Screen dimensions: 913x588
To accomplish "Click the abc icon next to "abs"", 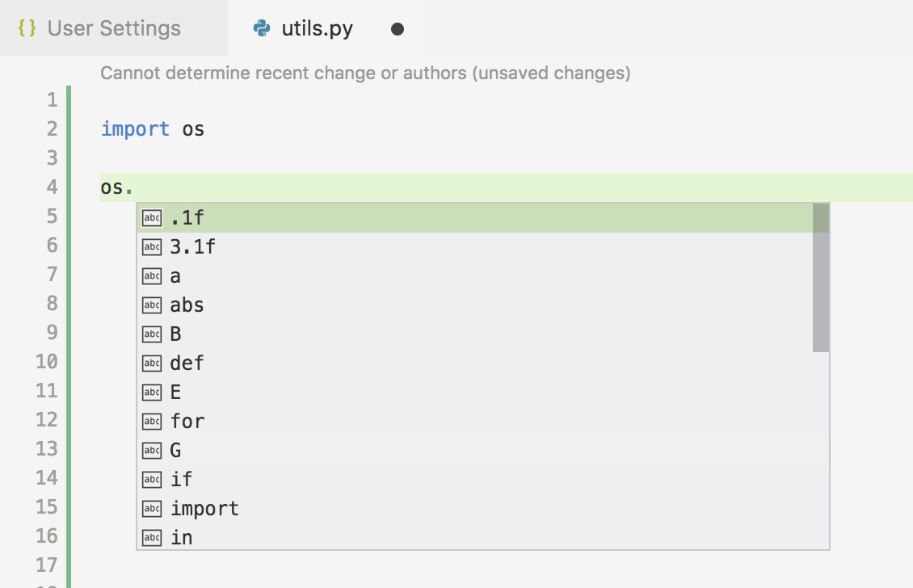I will click(151, 304).
